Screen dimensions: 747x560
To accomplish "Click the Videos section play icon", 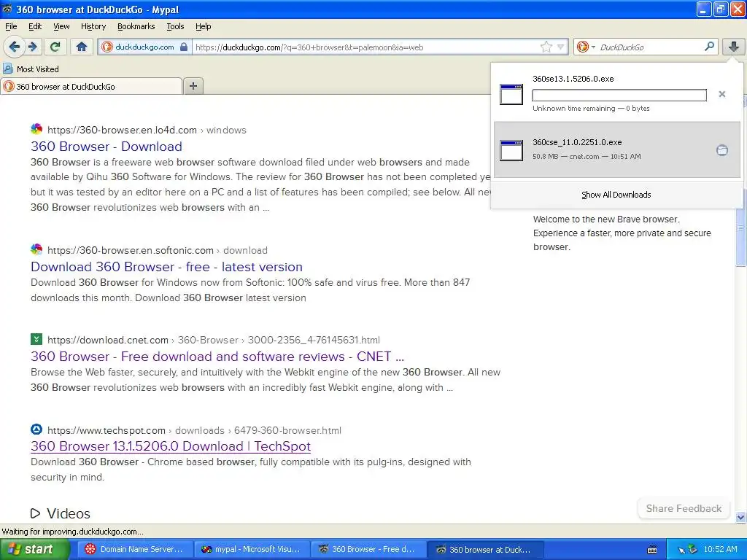I will click(x=35, y=513).
